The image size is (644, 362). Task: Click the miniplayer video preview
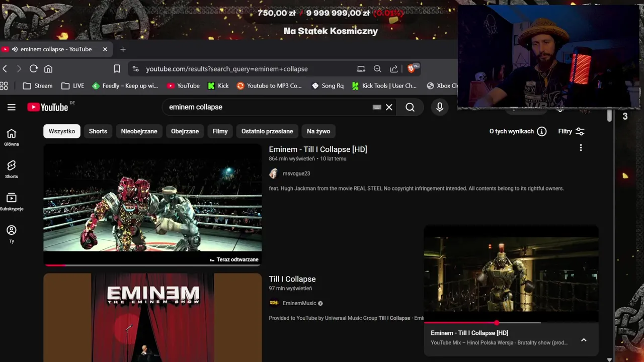(511, 274)
